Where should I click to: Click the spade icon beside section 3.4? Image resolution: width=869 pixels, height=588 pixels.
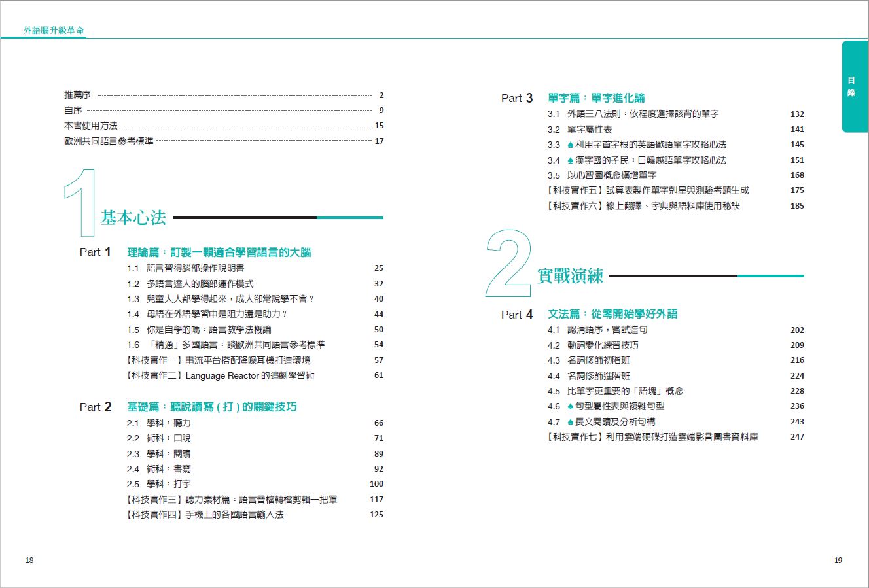pyautogui.click(x=571, y=160)
